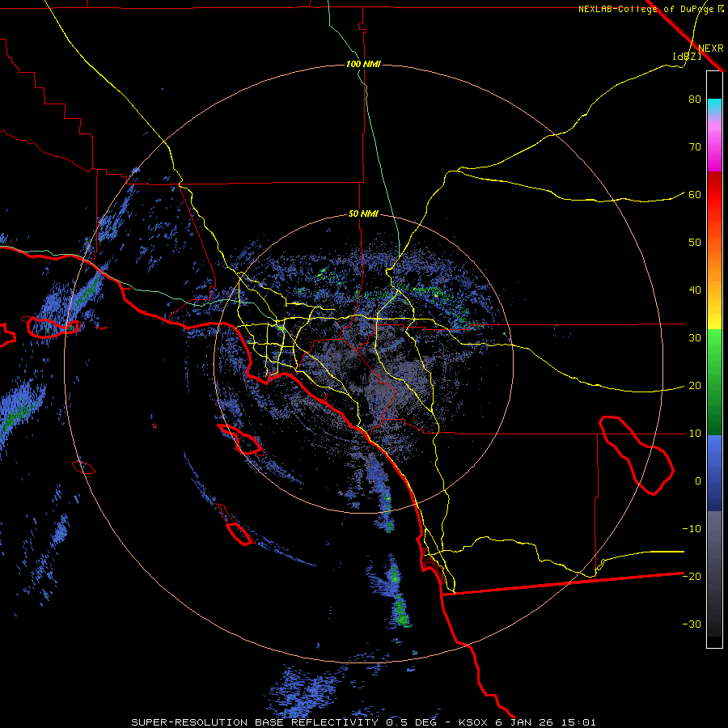Click the 10 value on the dBZ scale
728x728 pixels.
(x=695, y=434)
